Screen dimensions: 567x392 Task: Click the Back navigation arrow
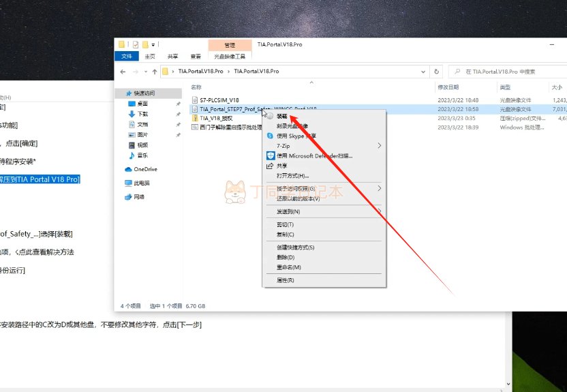(123, 72)
